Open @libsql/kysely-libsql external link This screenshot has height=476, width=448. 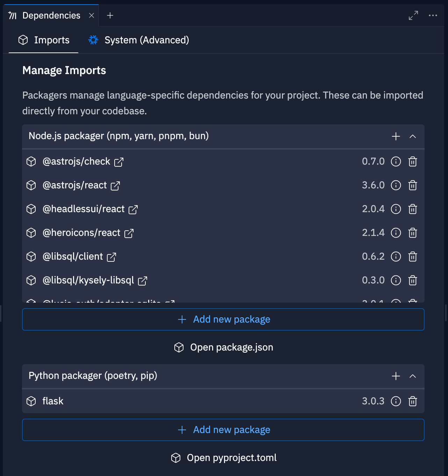(x=143, y=281)
